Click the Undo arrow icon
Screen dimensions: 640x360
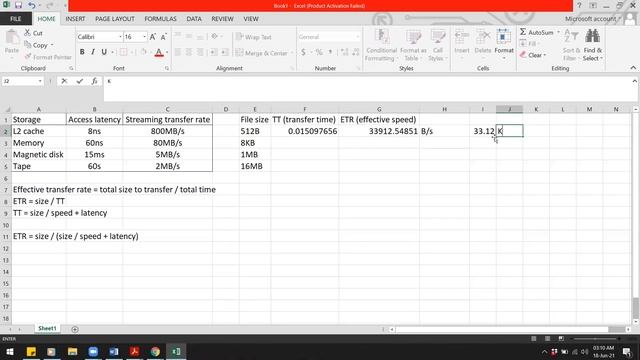(x=32, y=5)
